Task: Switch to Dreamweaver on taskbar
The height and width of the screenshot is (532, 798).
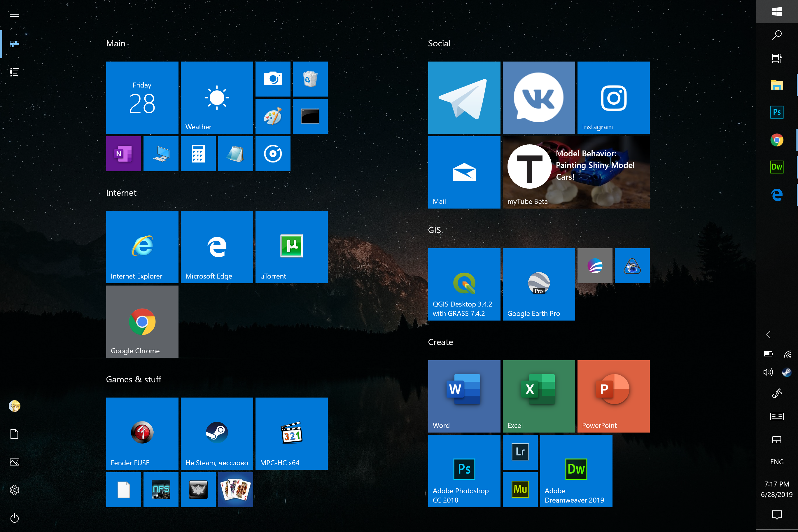Action: (x=777, y=167)
